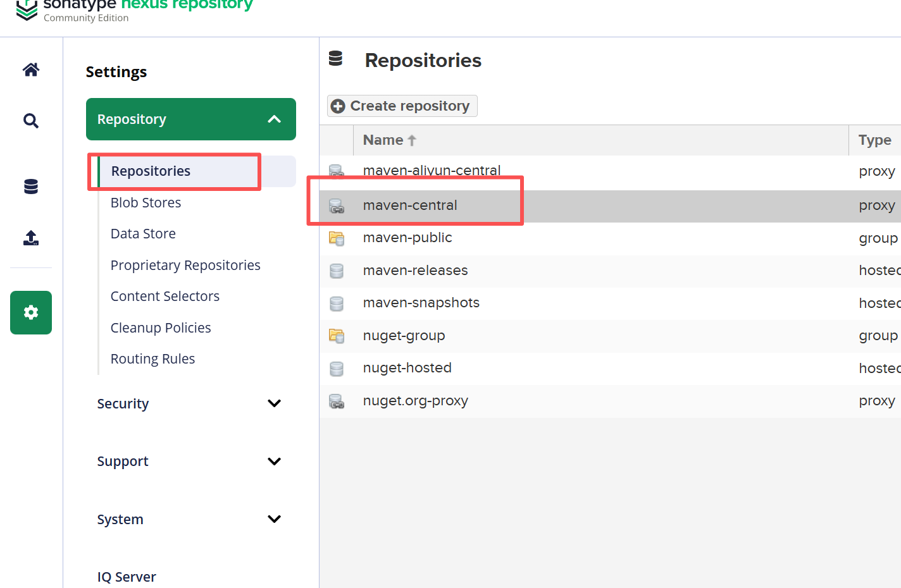
Task: Open nuget-group repository row
Action: point(610,336)
